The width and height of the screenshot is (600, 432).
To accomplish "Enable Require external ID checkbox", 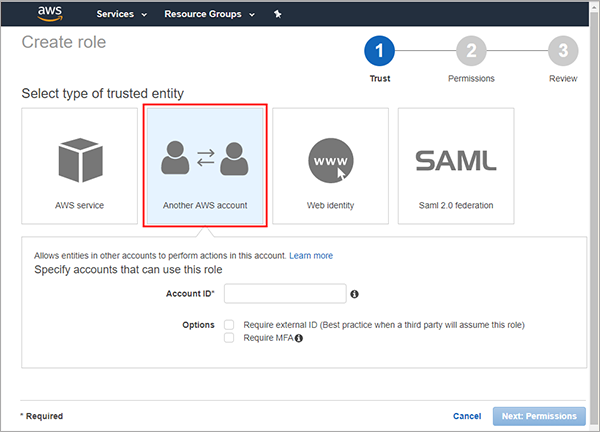I will 229,325.
